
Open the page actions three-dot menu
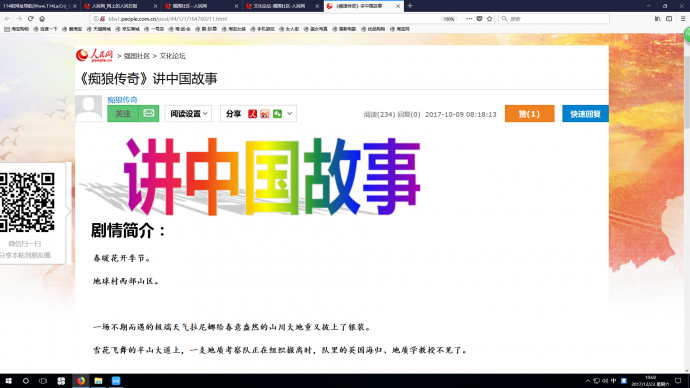point(469,18)
